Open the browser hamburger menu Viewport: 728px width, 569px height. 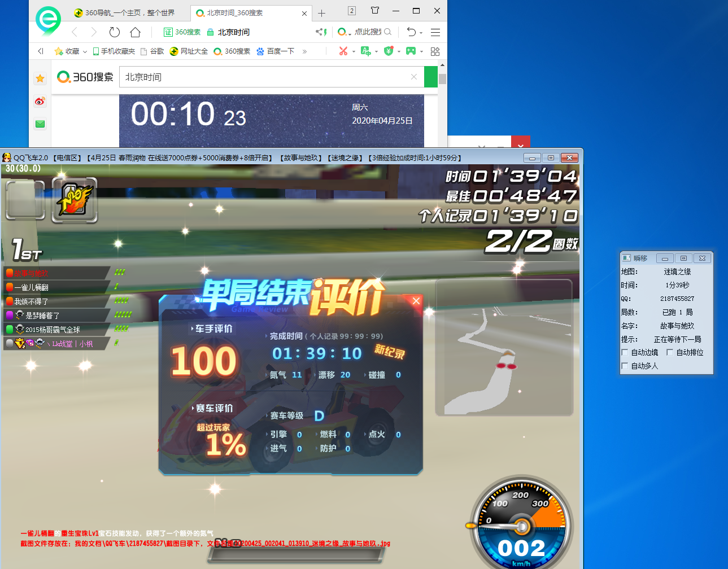[435, 32]
